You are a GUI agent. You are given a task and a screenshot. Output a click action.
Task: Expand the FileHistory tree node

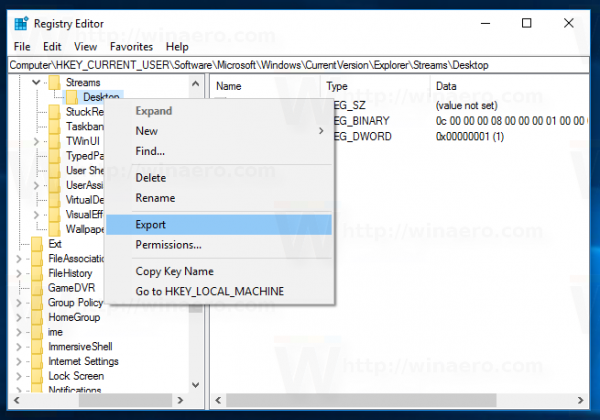(x=20, y=272)
